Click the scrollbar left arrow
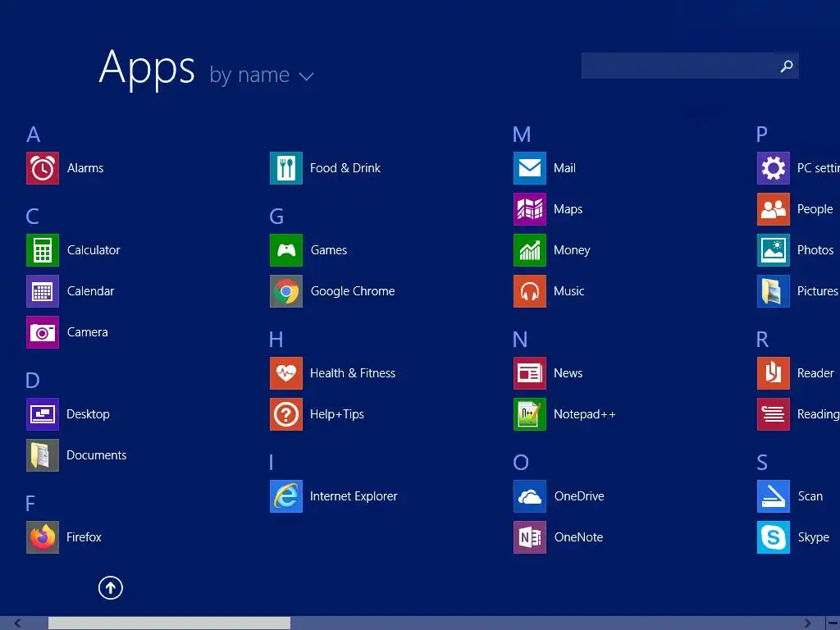This screenshot has width=840, height=630. 18,623
